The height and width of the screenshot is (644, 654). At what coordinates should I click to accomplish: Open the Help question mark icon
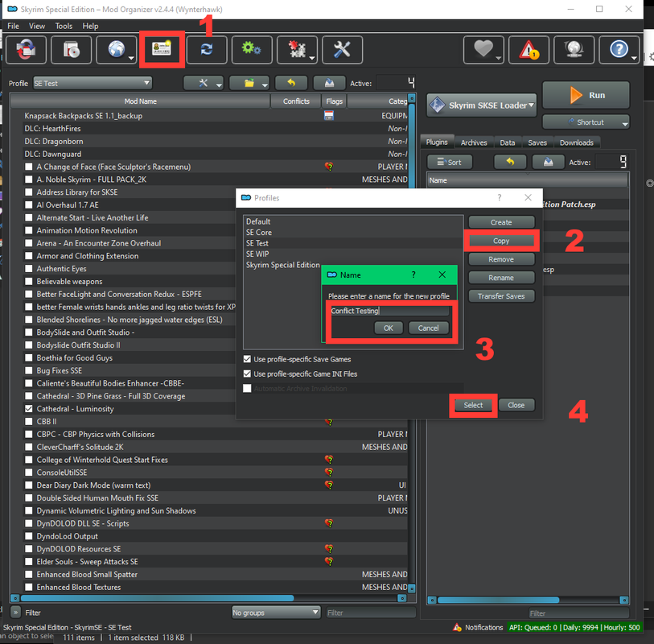[x=619, y=50]
